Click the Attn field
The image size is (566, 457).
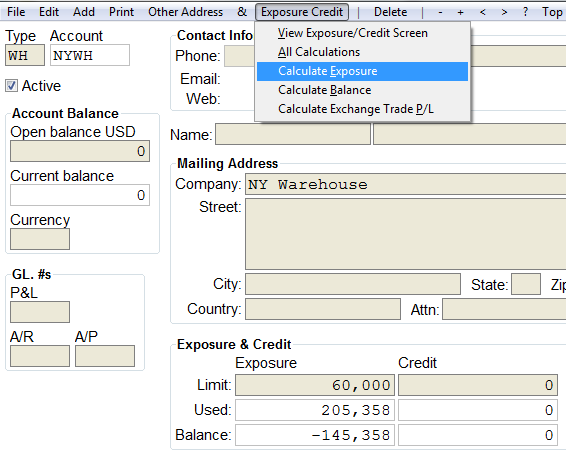pos(504,309)
